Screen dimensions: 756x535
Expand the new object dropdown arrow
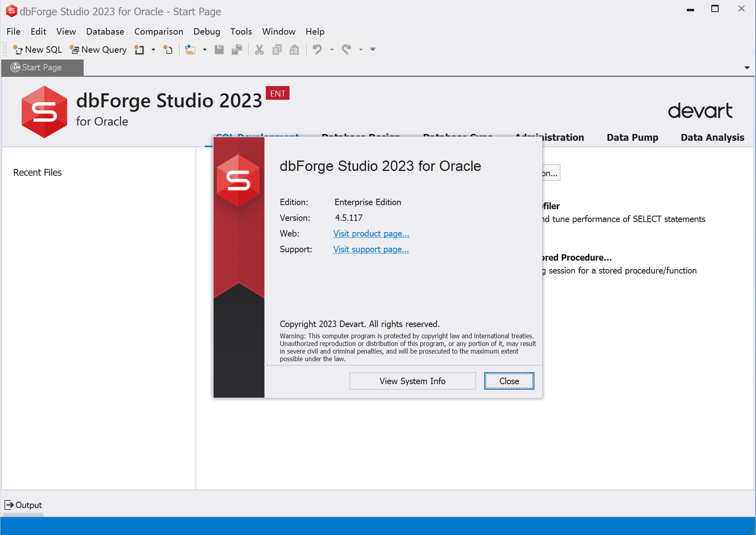153,49
